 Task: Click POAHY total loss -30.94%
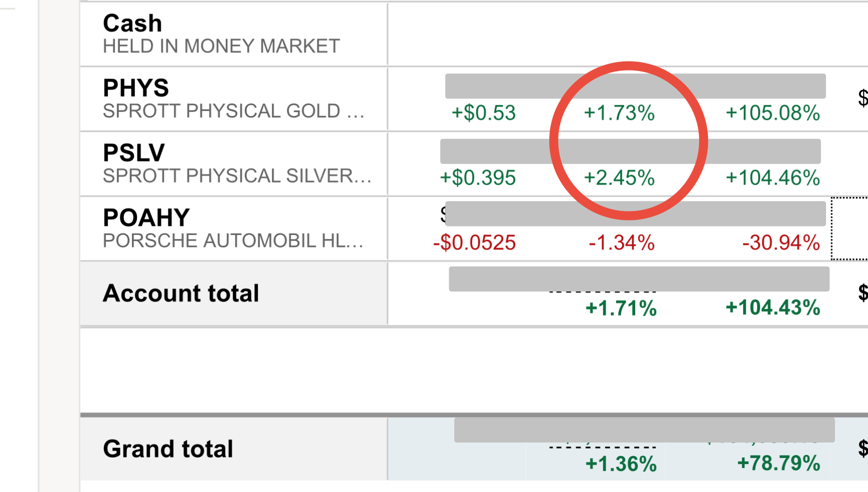(x=781, y=243)
